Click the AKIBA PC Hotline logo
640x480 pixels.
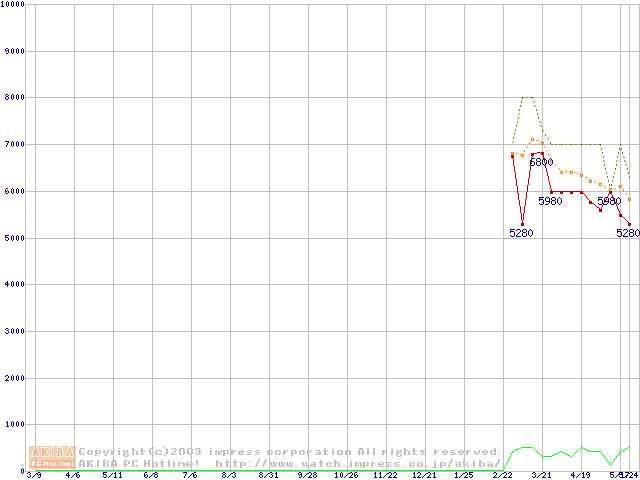pos(53,457)
